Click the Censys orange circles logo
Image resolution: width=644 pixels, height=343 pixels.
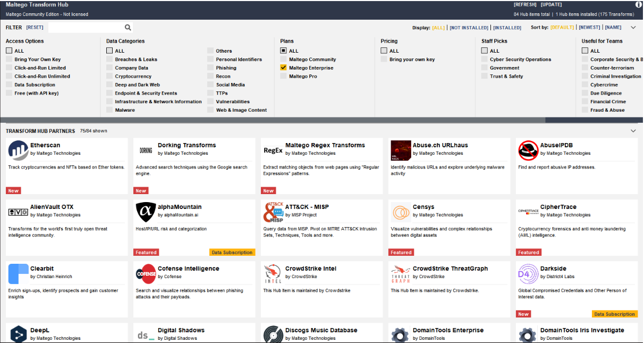(x=401, y=212)
